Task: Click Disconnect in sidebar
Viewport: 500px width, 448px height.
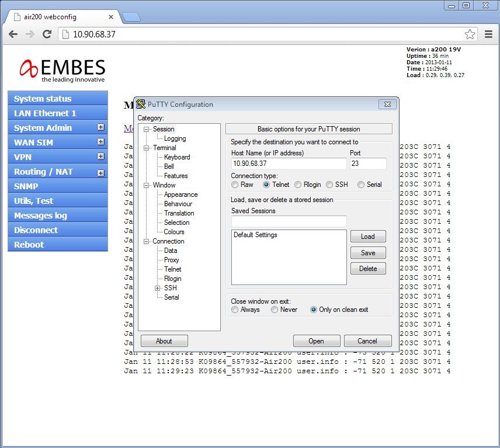Action: [58, 230]
